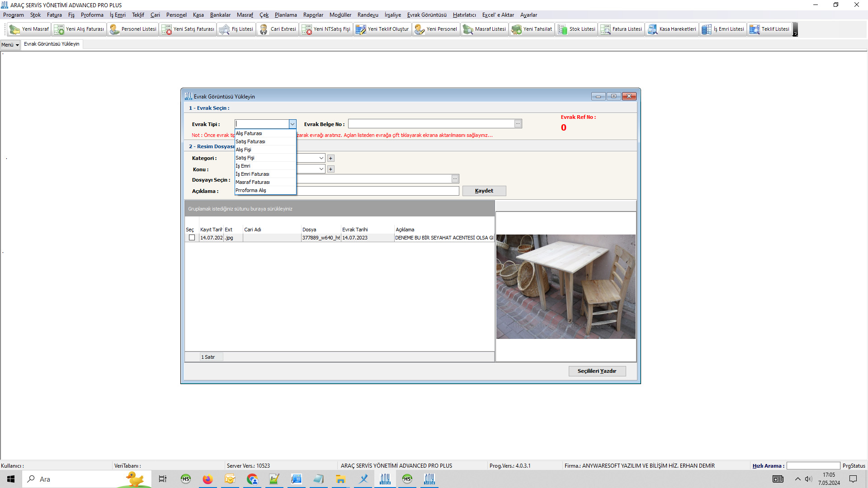Click the Açıklama column header

point(444,230)
